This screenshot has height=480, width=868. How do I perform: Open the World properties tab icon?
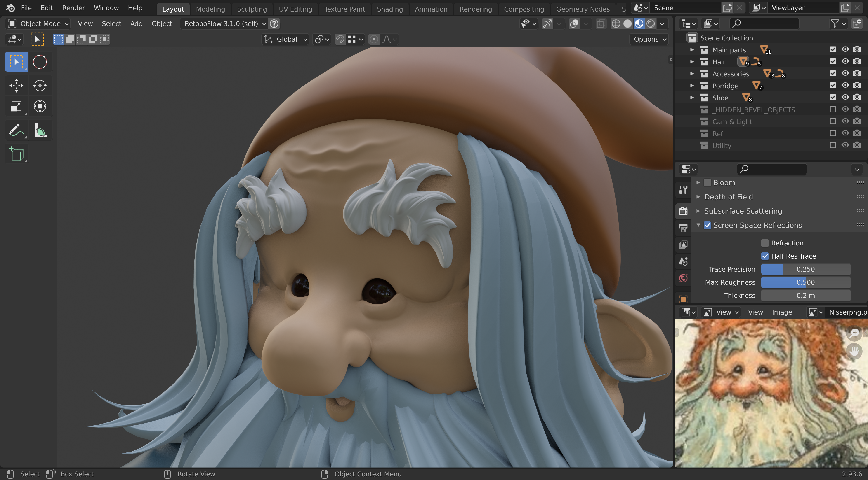[683, 278]
